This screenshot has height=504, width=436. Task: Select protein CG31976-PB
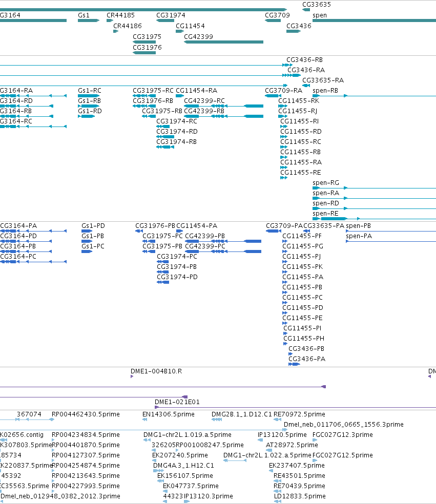point(155,226)
